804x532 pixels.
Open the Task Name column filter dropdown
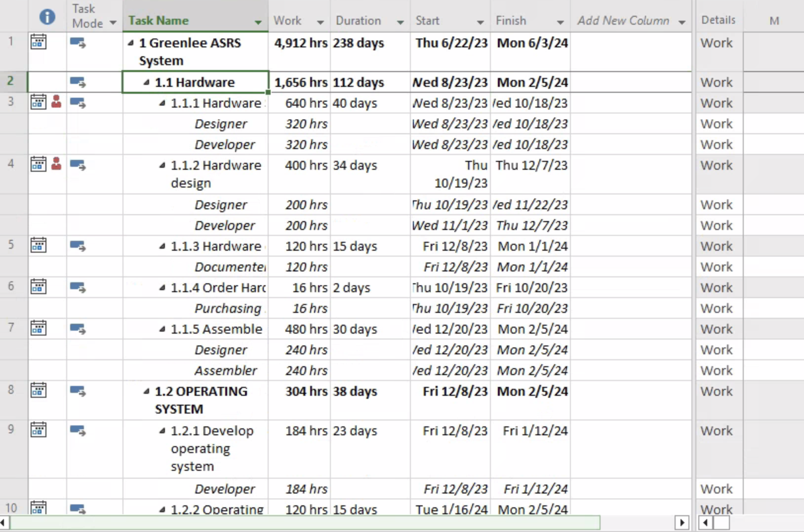click(258, 22)
